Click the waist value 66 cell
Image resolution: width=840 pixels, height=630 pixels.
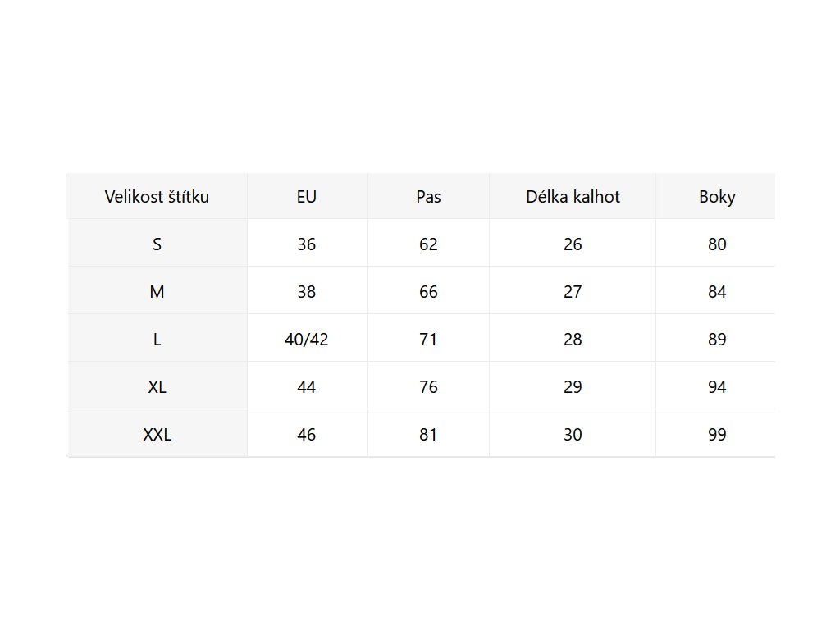click(428, 292)
